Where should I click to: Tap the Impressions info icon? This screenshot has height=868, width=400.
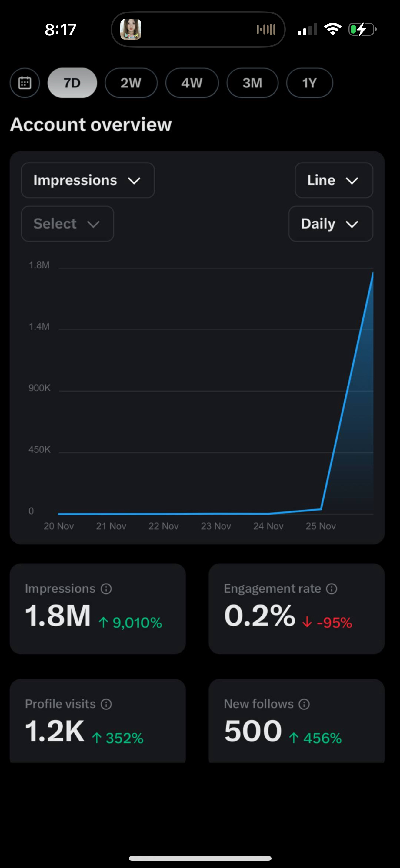pyautogui.click(x=106, y=589)
